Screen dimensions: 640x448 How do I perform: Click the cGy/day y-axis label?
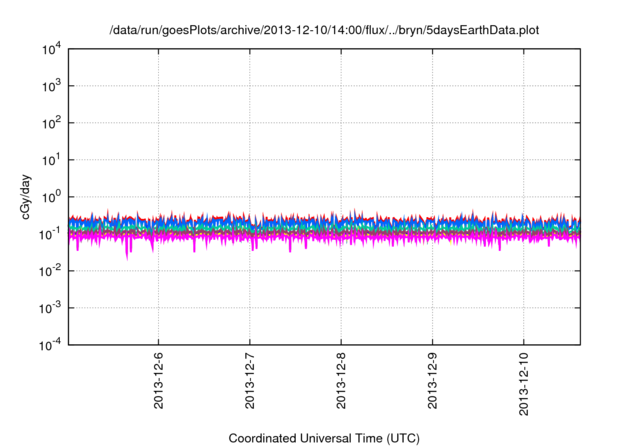pos(26,197)
